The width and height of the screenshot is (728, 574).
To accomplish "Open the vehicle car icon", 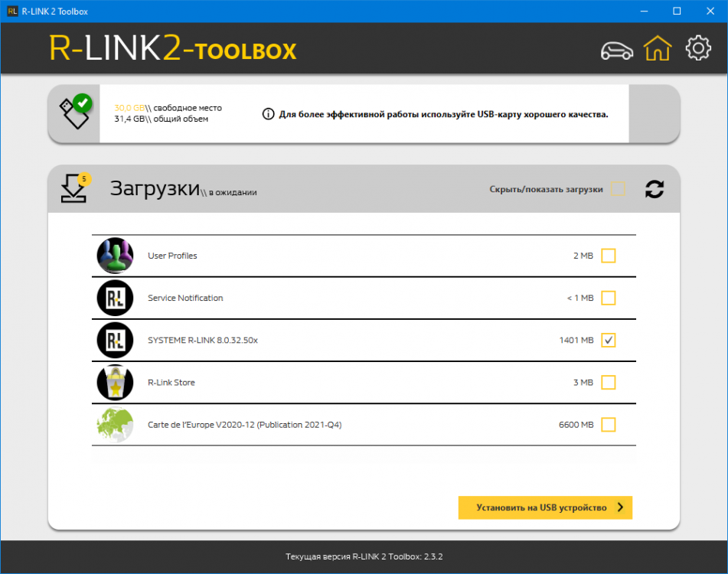I will click(x=616, y=51).
